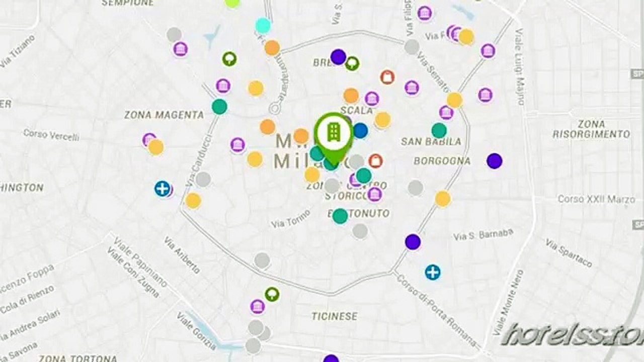Select the Via Ariberto street label
The width and height of the screenshot is (644, 362).
pyautogui.click(x=182, y=254)
